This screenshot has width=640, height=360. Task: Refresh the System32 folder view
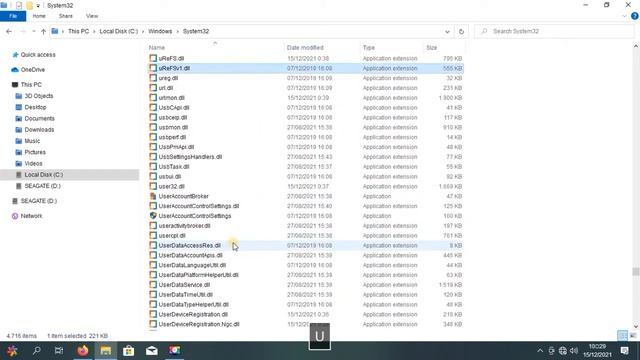tap(461, 31)
